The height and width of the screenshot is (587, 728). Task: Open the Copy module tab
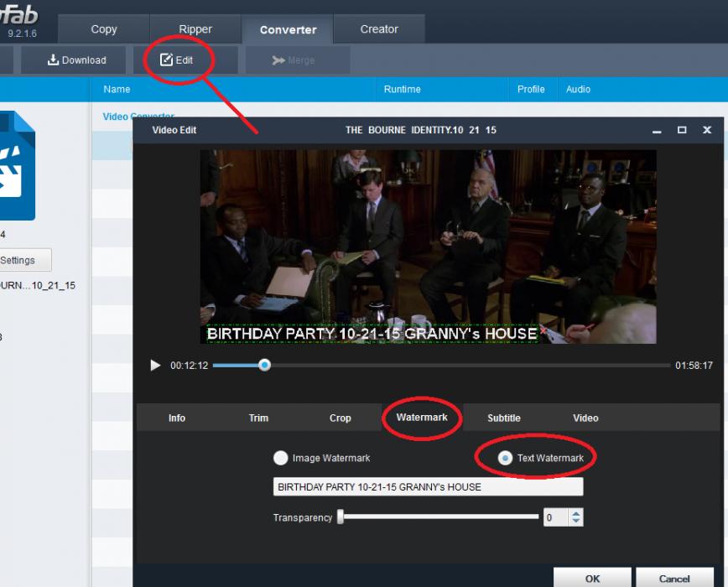coord(103,29)
